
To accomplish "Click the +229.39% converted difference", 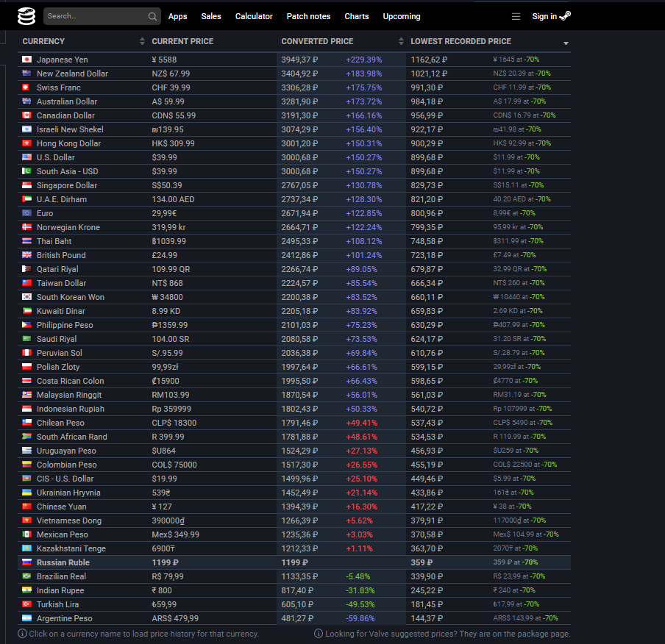I will tap(364, 60).
